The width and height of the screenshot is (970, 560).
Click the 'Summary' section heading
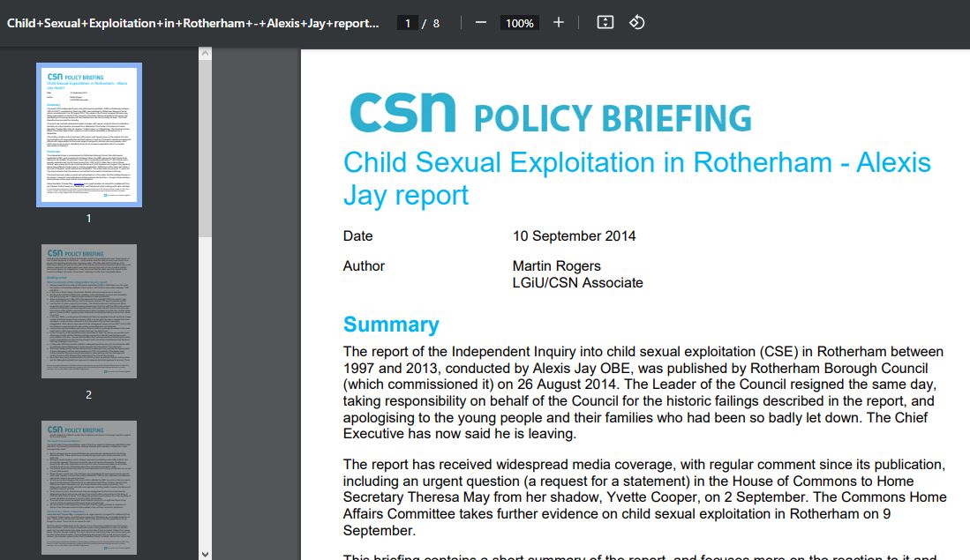click(391, 324)
